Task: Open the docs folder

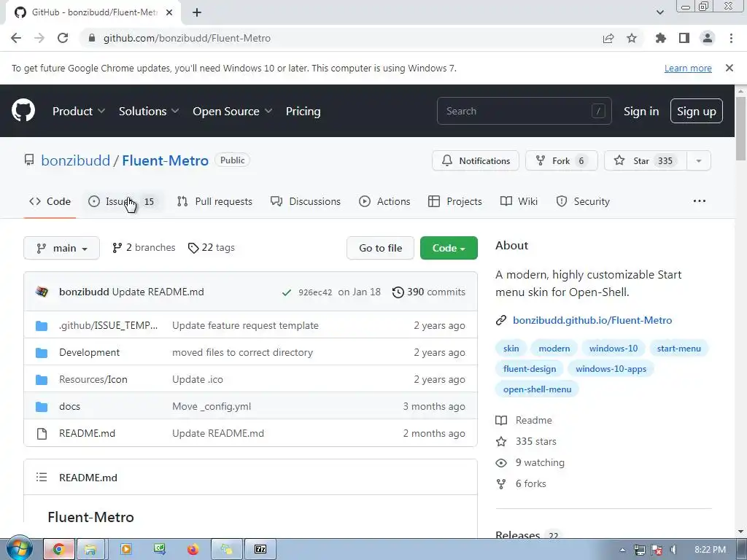Action: coord(69,406)
